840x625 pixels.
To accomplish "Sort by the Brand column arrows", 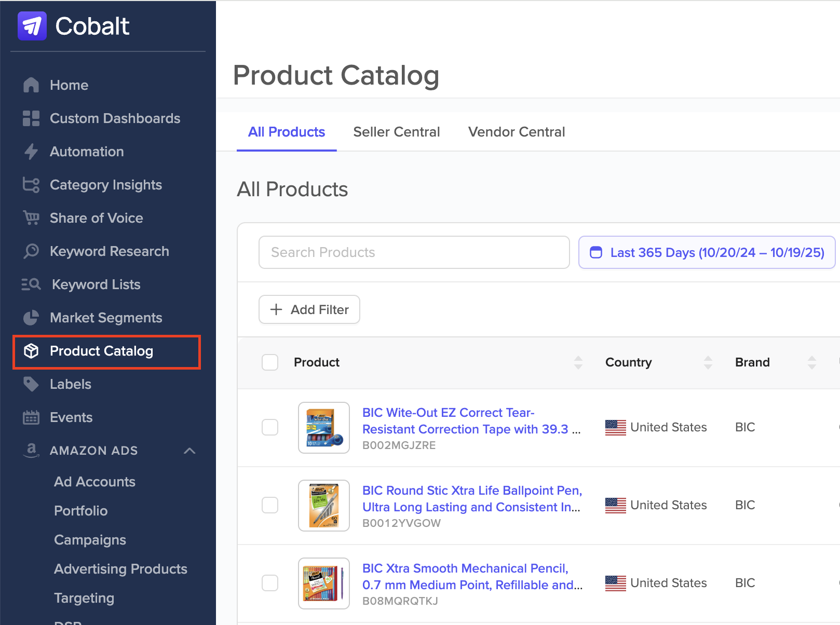I will coord(812,362).
